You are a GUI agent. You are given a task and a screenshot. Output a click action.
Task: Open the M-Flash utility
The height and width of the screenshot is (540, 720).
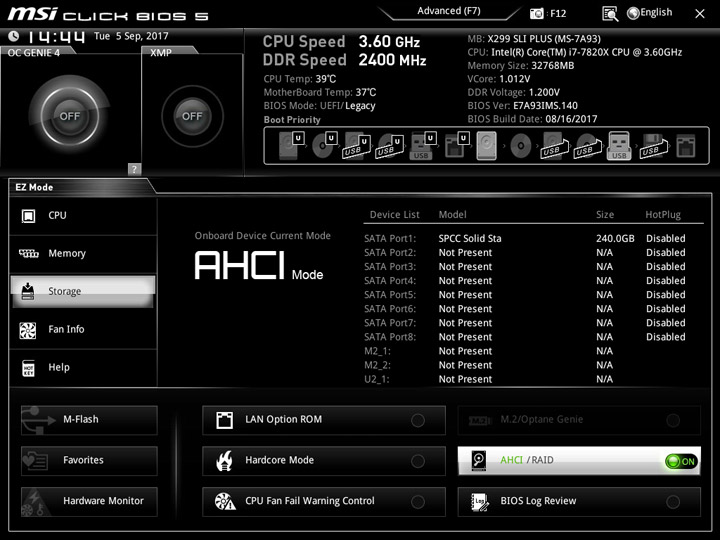click(x=89, y=420)
